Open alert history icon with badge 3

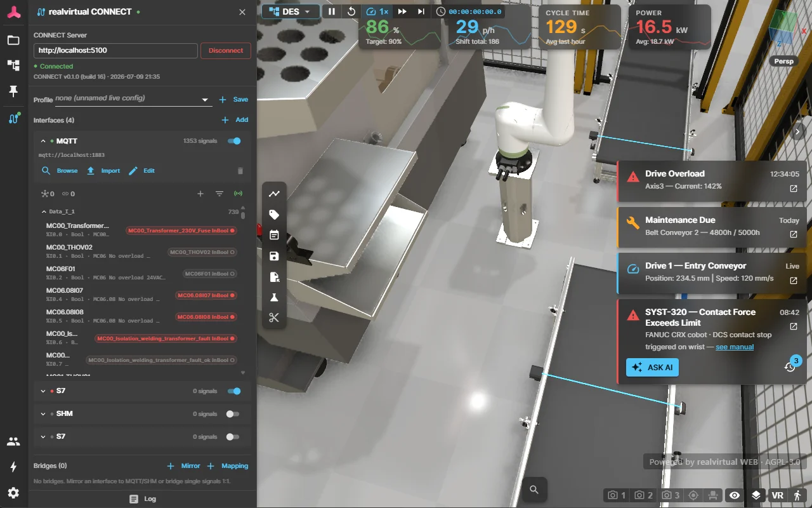(x=790, y=366)
